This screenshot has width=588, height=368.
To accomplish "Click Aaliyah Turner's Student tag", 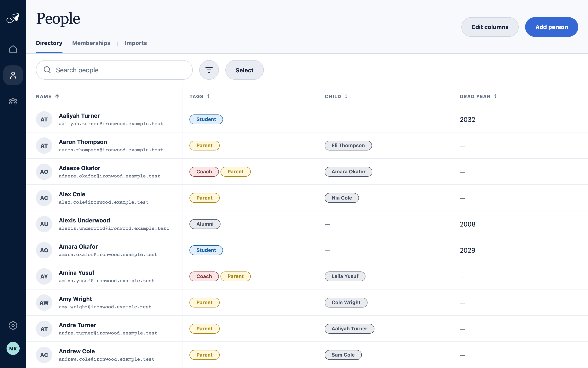I will (x=206, y=119).
